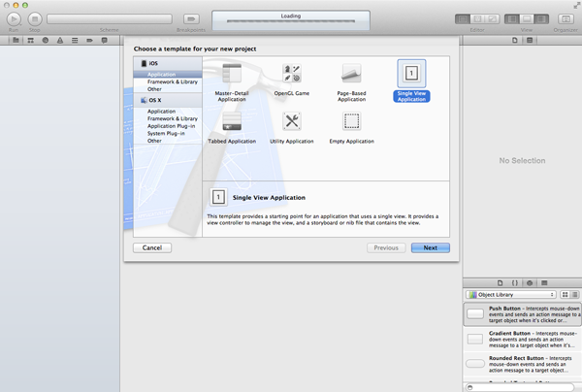Viewport: 582px width, 392px height.
Task: Choose the Single View Application template
Action: pos(411,81)
